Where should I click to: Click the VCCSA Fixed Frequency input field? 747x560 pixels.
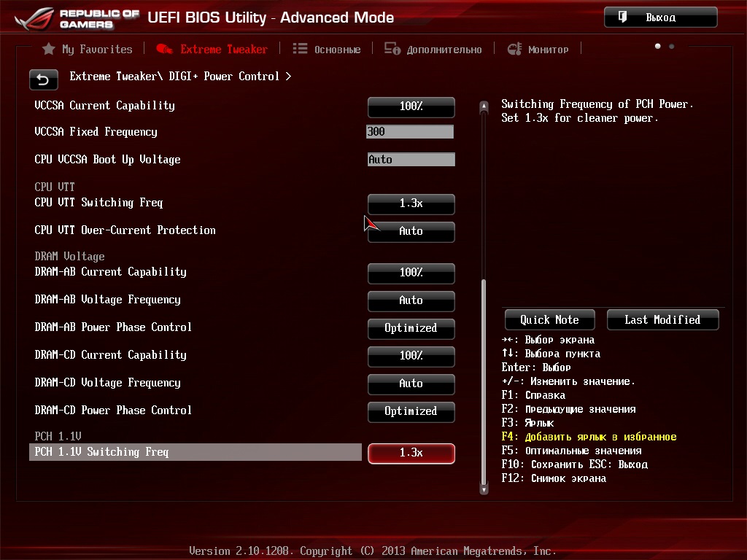[x=410, y=132]
